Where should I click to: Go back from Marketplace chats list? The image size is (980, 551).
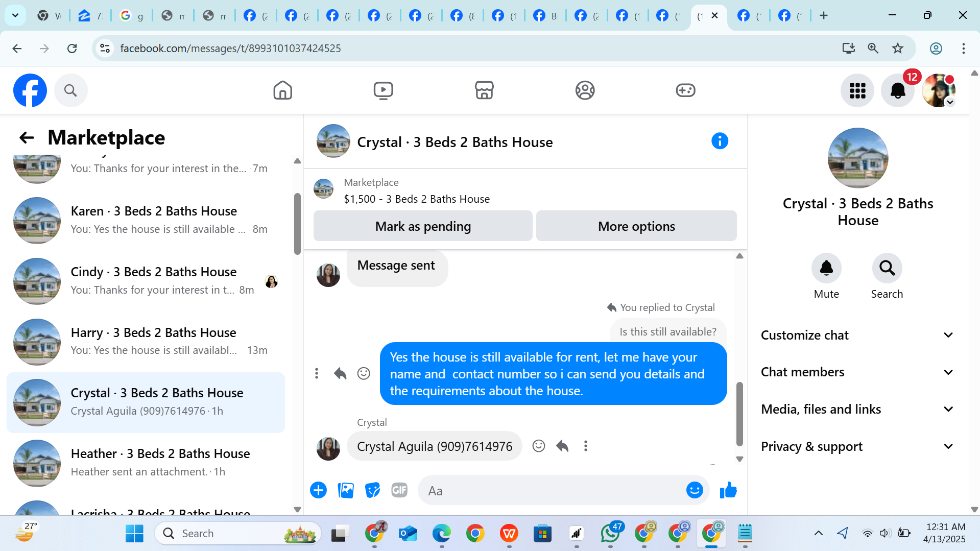tap(27, 137)
